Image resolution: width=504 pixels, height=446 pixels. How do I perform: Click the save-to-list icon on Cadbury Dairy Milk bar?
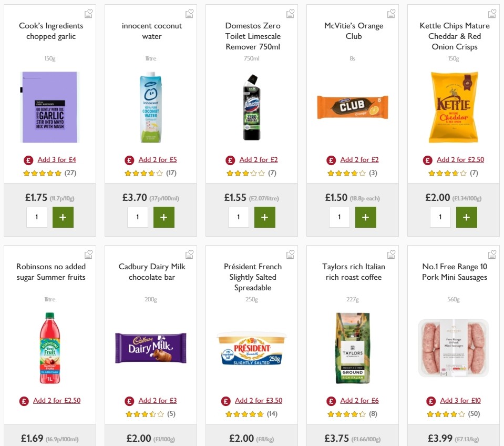[x=190, y=254]
